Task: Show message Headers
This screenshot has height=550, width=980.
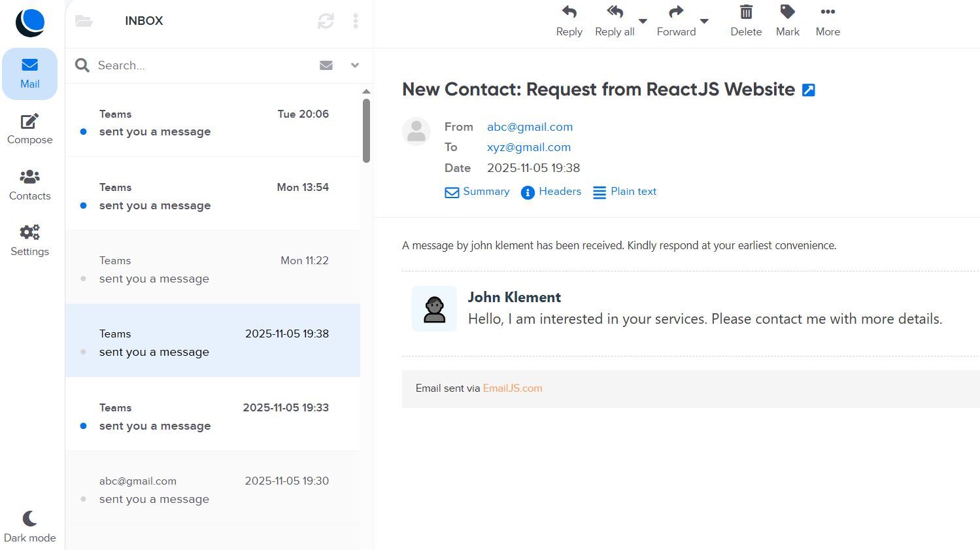Action: (x=551, y=192)
